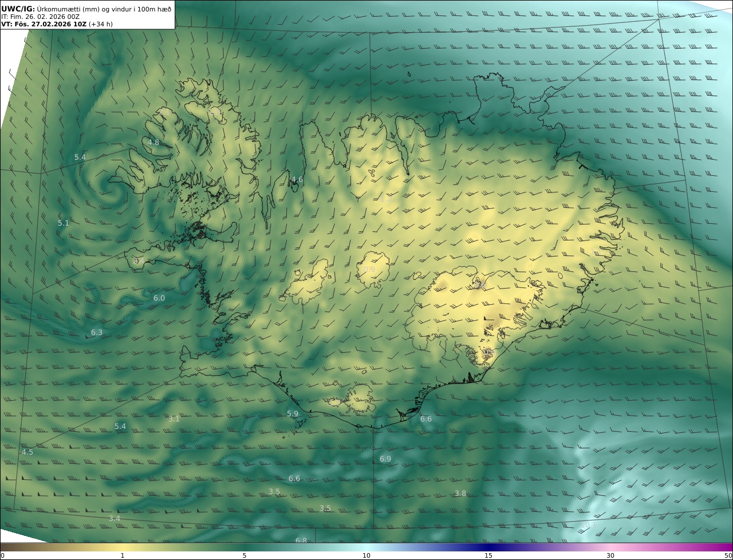Click the colorbar tick label '0'
Image resolution: width=733 pixels, height=560 pixels.
(x=2, y=555)
